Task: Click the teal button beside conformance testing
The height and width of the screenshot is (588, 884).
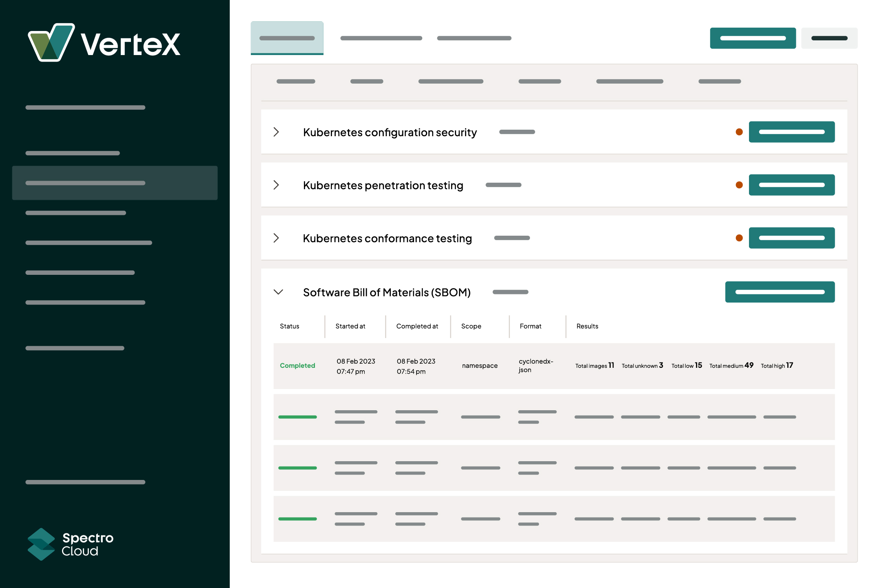Action: [791, 238]
